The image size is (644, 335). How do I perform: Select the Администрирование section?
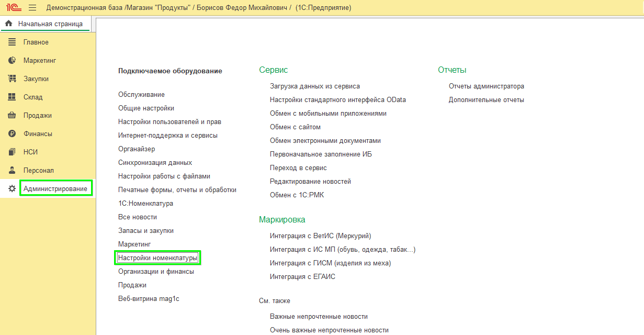[x=55, y=188]
